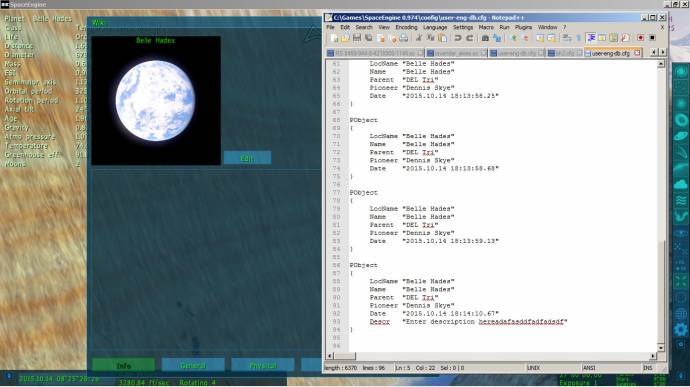Toggle the word wrap toolbar button

coord(591,38)
